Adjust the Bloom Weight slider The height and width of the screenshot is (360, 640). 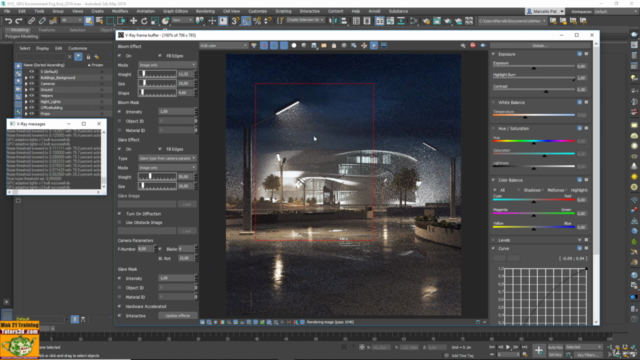[157, 74]
